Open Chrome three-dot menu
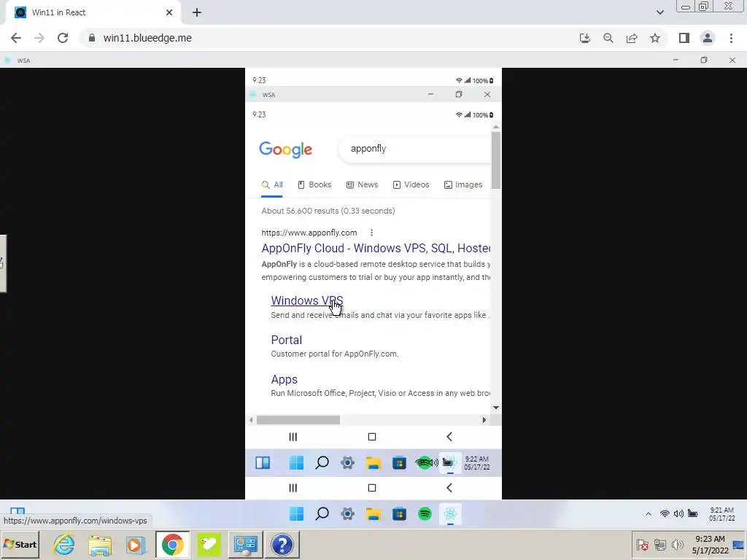Image resolution: width=747 pixels, height=560 pixels. pyautogui.click(x=731, y=38)
